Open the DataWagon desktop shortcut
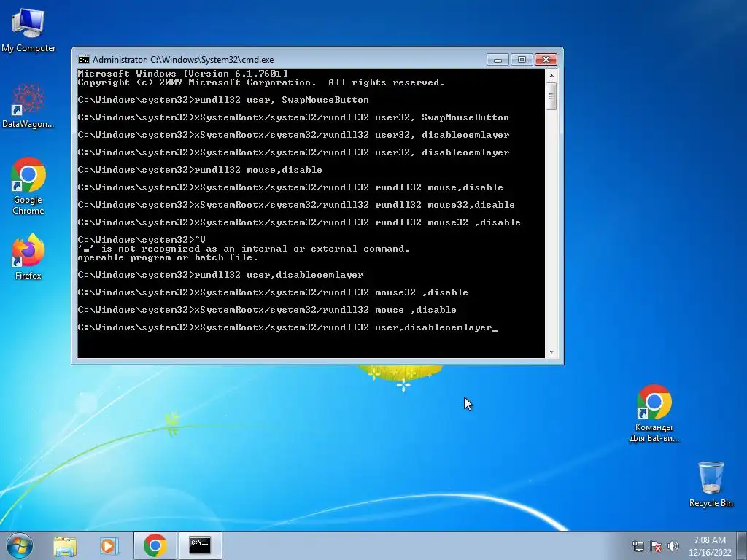Image resolution: width=747 pixels, height=560 pixels. 28,106
